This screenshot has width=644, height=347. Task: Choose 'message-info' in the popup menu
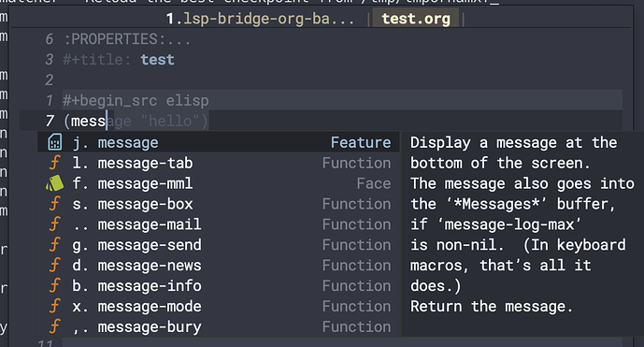219,286
